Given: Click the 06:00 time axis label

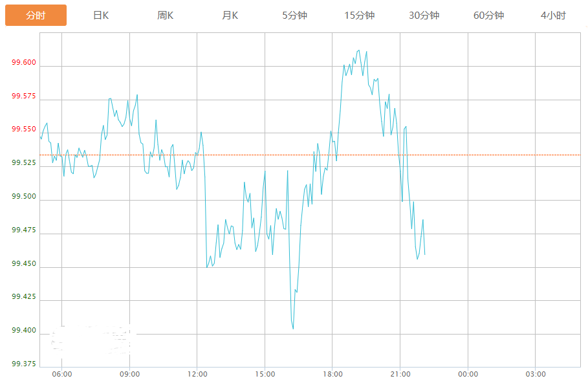Looking at the screenshot, I should pyautogui.click(x=62, y=374).
